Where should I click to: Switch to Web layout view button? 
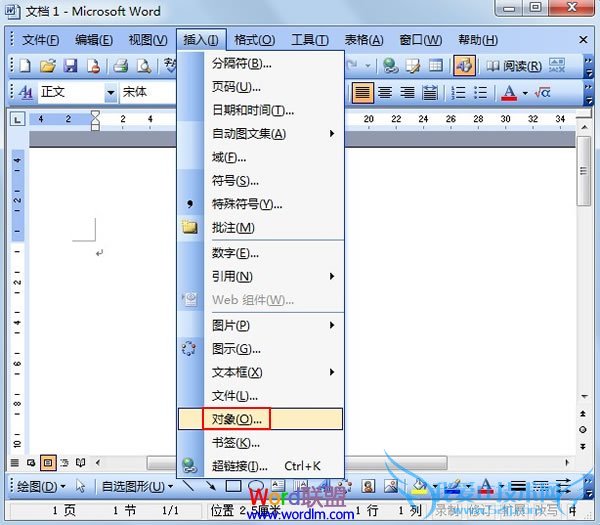tap(31, 463)
